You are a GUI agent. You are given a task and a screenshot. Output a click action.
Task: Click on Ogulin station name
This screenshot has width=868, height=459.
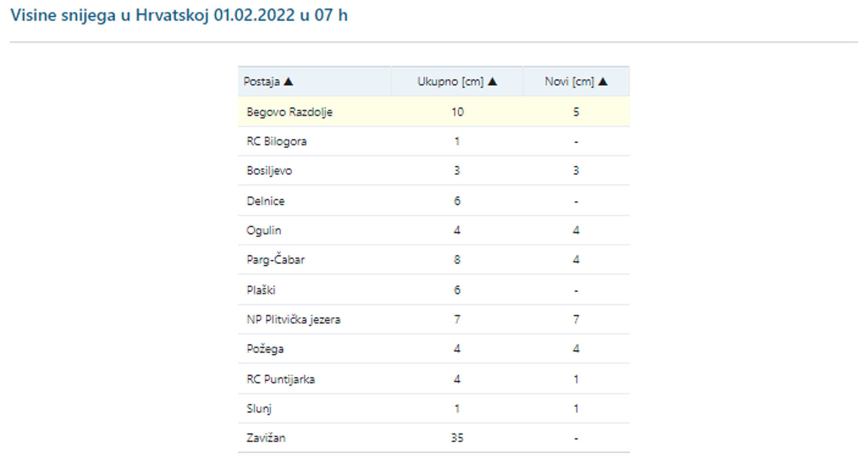point(264,230)
